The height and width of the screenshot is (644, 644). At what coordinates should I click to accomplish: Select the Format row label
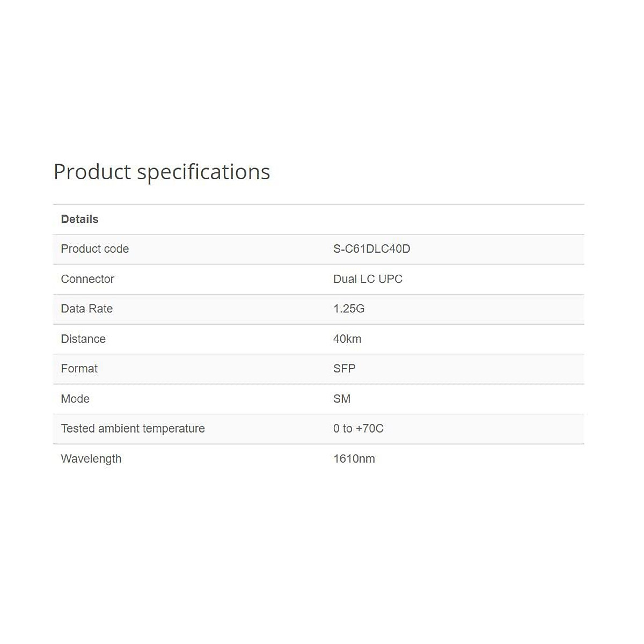[79, 369]
